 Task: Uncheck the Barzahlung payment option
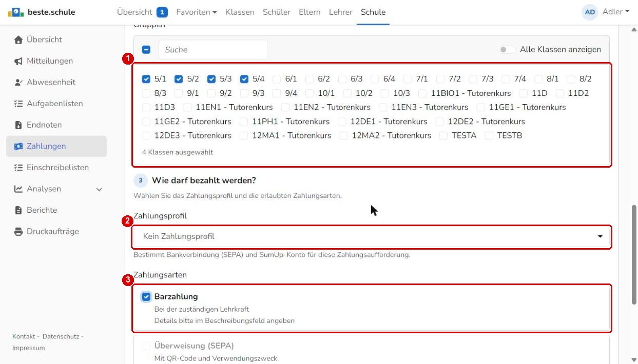click(x=146, y=297)
